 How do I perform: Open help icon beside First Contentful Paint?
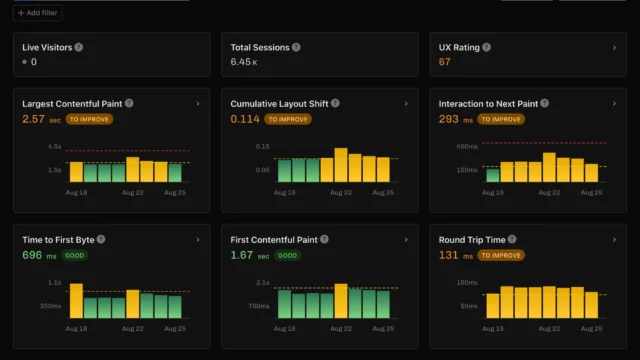tap(324, 240)
